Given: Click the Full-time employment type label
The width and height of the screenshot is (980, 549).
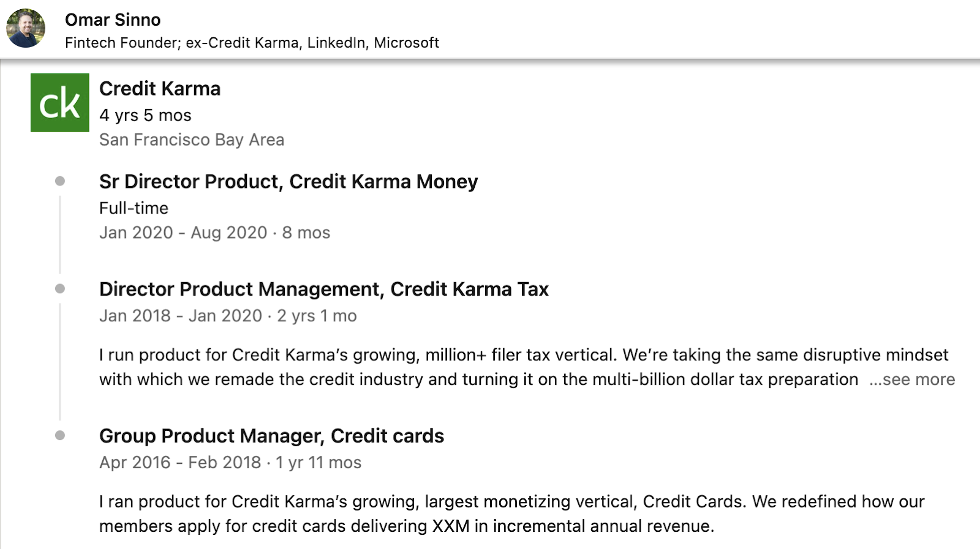Looking at the screenshot, I should pyautogui.click(x=134, y=208).
